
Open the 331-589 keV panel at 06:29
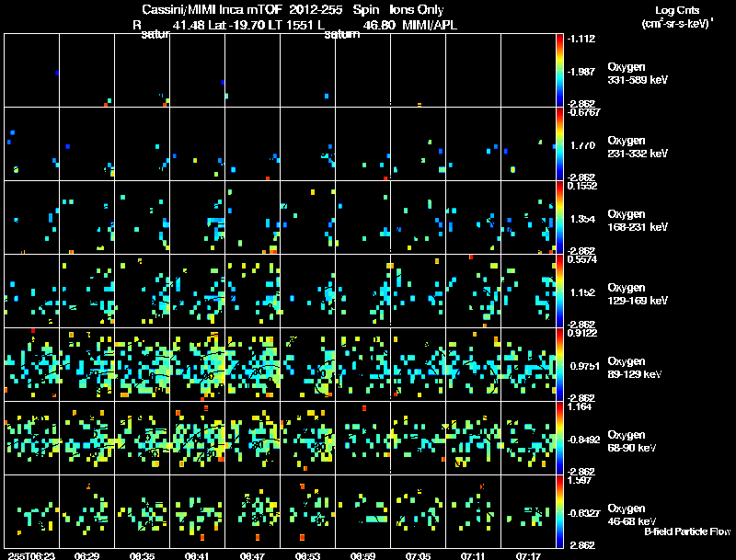pos(86,71)
